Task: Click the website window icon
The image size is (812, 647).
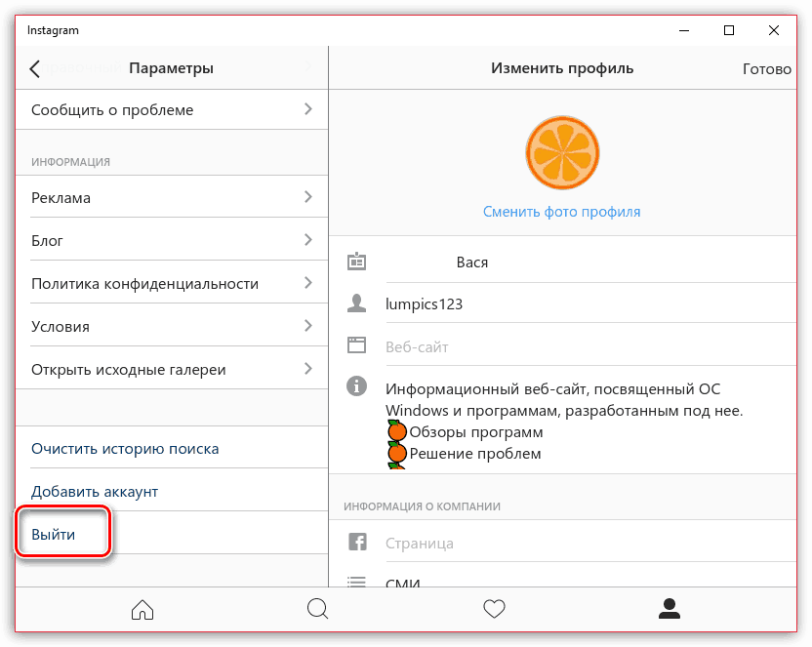Action: click(356, 344)
